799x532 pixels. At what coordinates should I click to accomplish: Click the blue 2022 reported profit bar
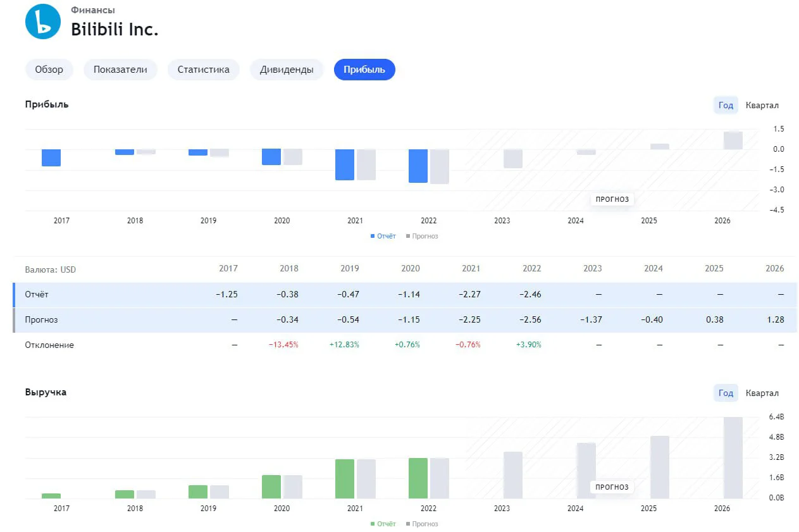418,166
